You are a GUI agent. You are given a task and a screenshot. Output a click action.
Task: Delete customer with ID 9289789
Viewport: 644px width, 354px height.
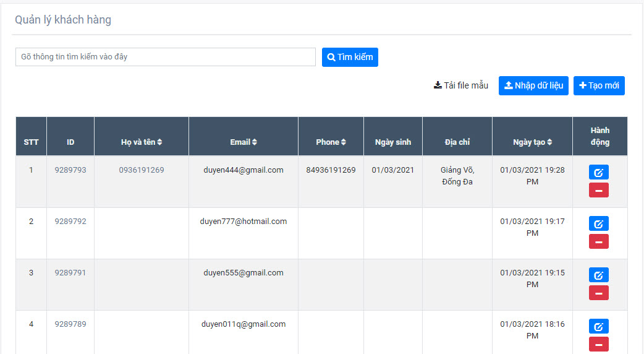tap(598, 344)
